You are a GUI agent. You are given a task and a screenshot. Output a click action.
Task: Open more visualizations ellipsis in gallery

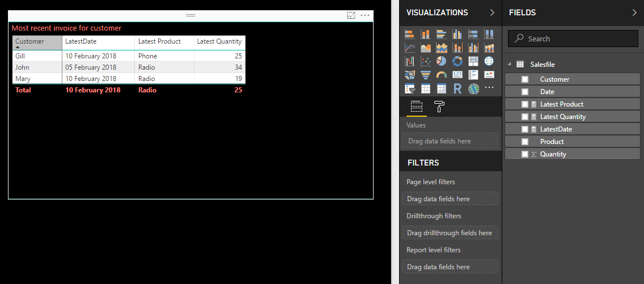click(489, 87)
